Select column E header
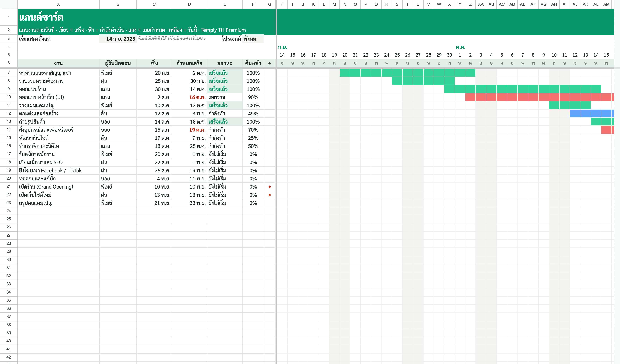This screenshot has height=364, width=620. (x=225, y=4)
